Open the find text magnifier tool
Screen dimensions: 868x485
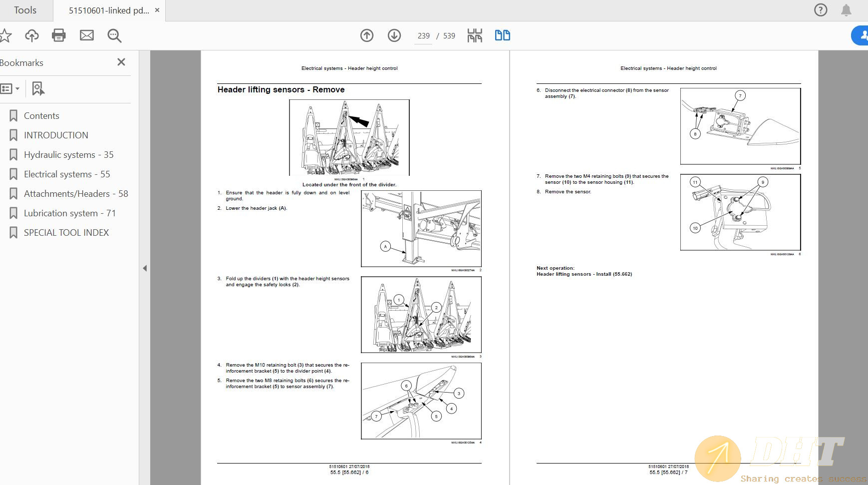click(114, 35)
